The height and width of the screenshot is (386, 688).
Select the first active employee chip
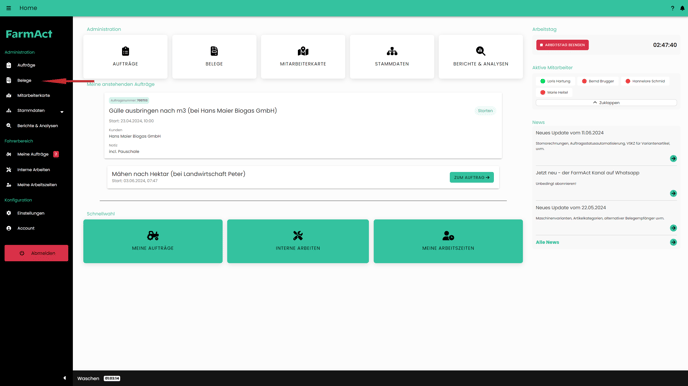click(x=555, y=81)
